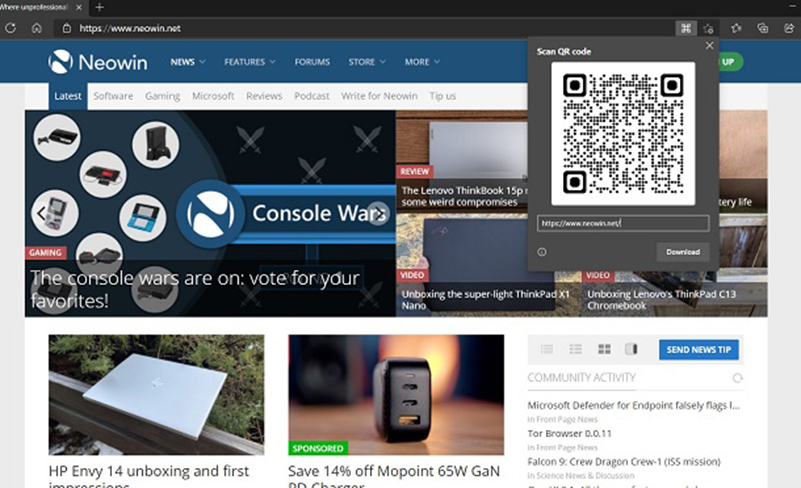801x488 pixels.
Task: Select the Latest tab
Action: tap(68, 96)
